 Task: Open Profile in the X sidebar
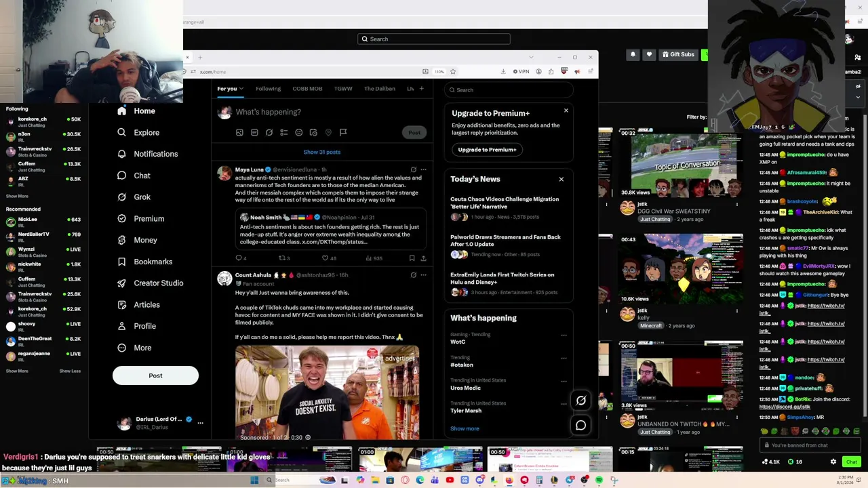[x=136, y=326]
